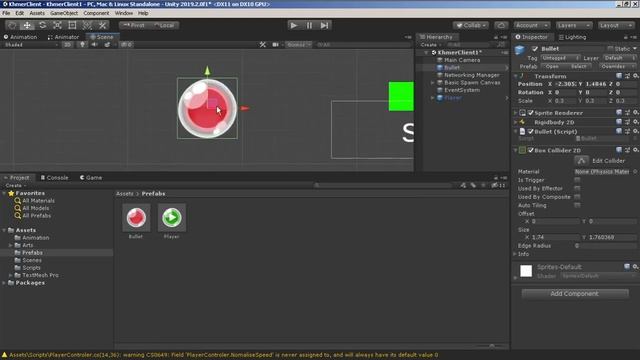Expand the Info foldout
This screenshot has height=360, width=640.
coord(515,254)
